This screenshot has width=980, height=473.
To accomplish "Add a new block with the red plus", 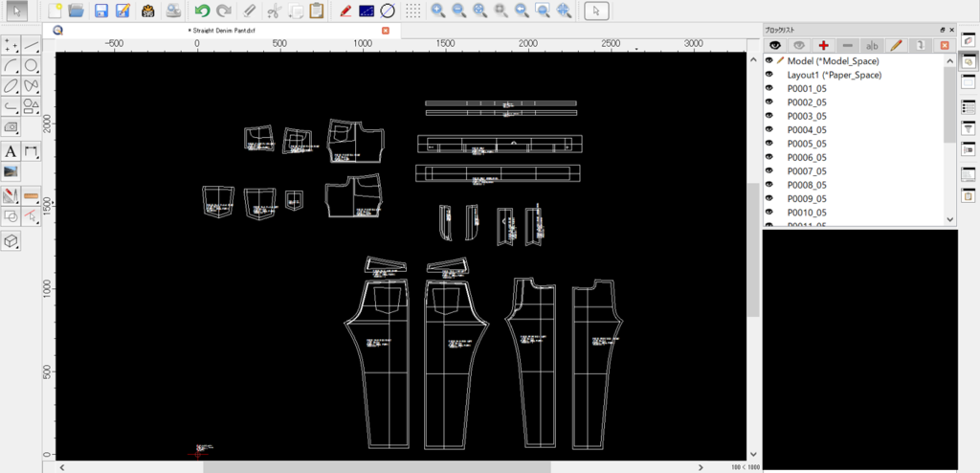I will (x=824, y=45).
